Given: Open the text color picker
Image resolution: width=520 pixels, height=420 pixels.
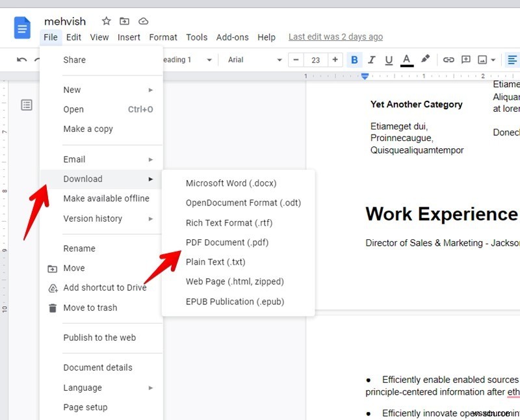Looking at the screenshot, I should (407, 60).
